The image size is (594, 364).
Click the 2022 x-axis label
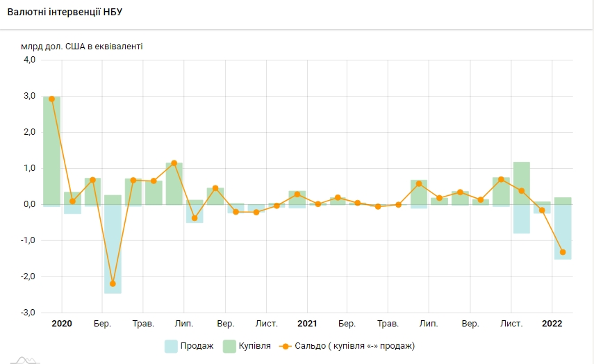tap(552, 324)
